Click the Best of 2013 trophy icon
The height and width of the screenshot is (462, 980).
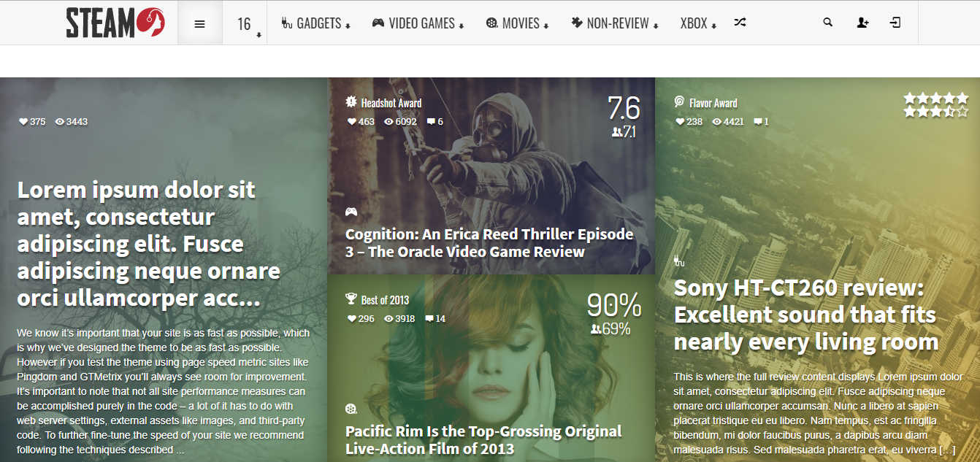pos(351,299)
